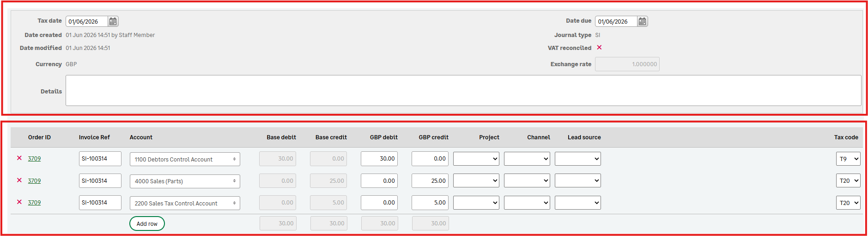Click the Journal type value SI
Image resolution: width=868 pixels, height=236 pixels.
tap(598, 35)
